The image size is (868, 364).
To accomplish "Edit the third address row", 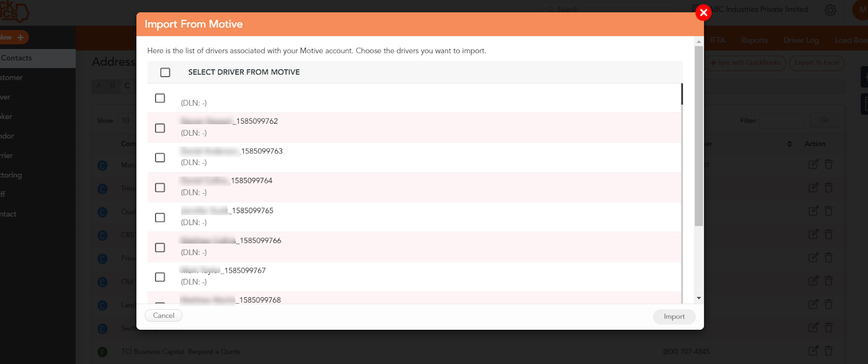I will (x=813, y=211).
